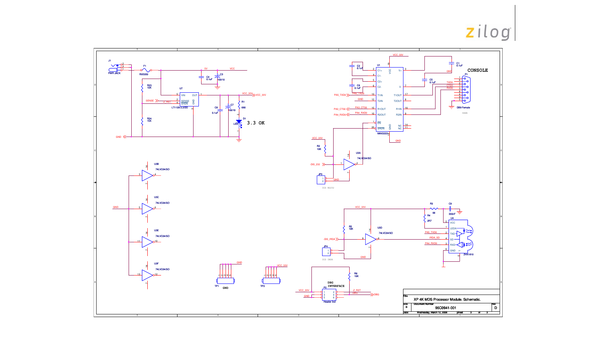Click the JP3 jumper symbol
The width and height of the screenshot is (600, 364).
pos(321,179)
